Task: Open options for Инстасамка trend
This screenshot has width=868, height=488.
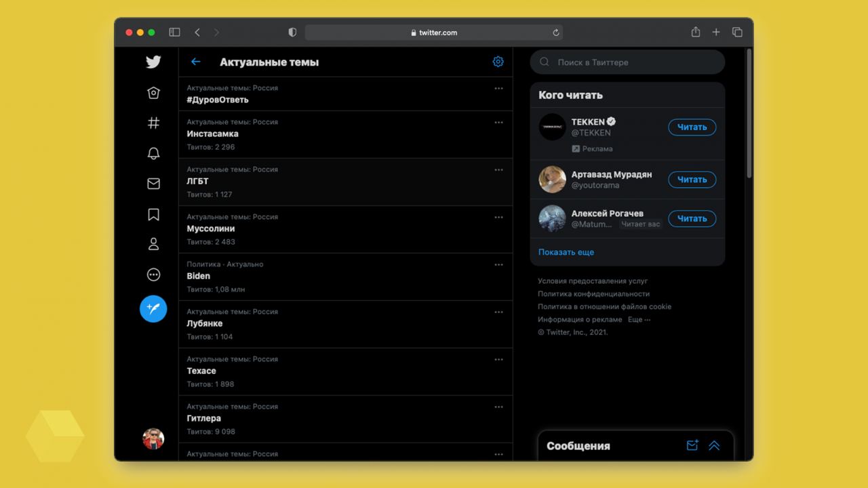Action: click(499, 122)
